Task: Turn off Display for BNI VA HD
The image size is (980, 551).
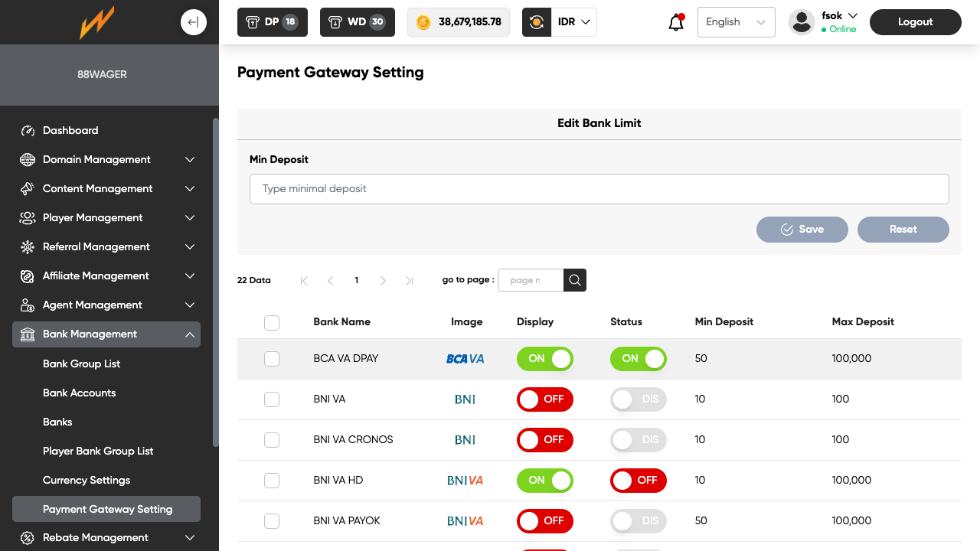Action: click(x=545, y=481)
